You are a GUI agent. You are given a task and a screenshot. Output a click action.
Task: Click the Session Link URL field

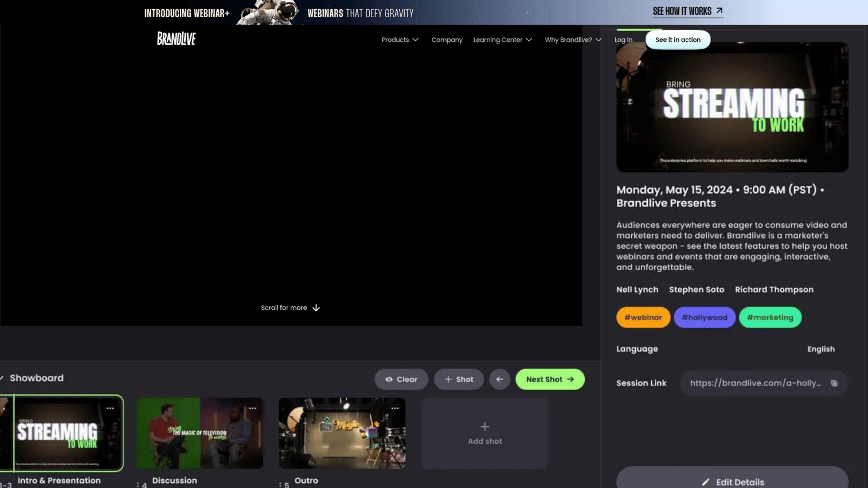pyautogui.click(x=764, y=383)
